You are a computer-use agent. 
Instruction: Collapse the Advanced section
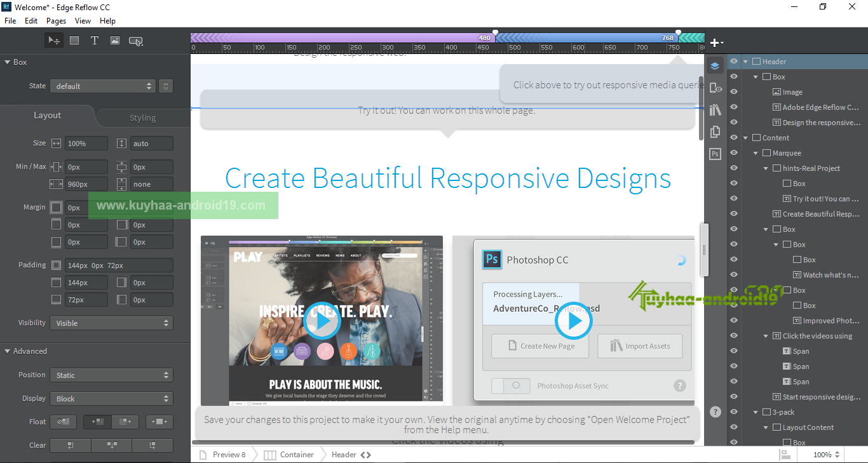(7, 351)
